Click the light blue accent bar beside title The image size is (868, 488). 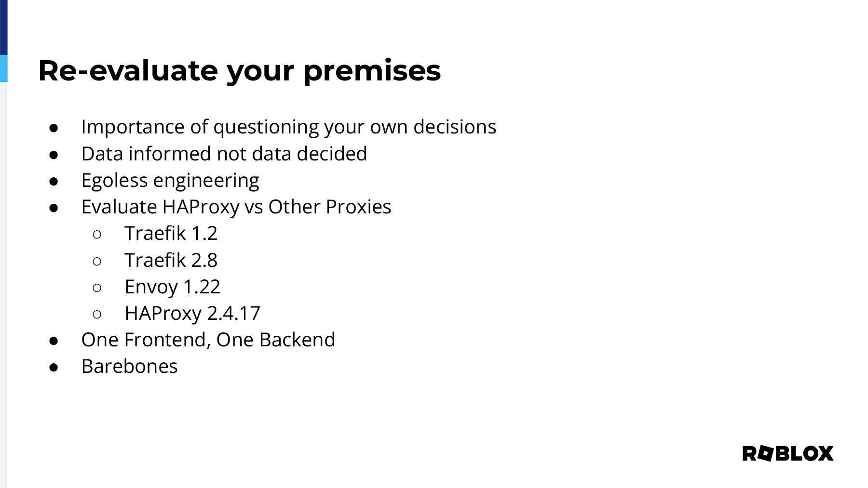[x=4, y=68]
